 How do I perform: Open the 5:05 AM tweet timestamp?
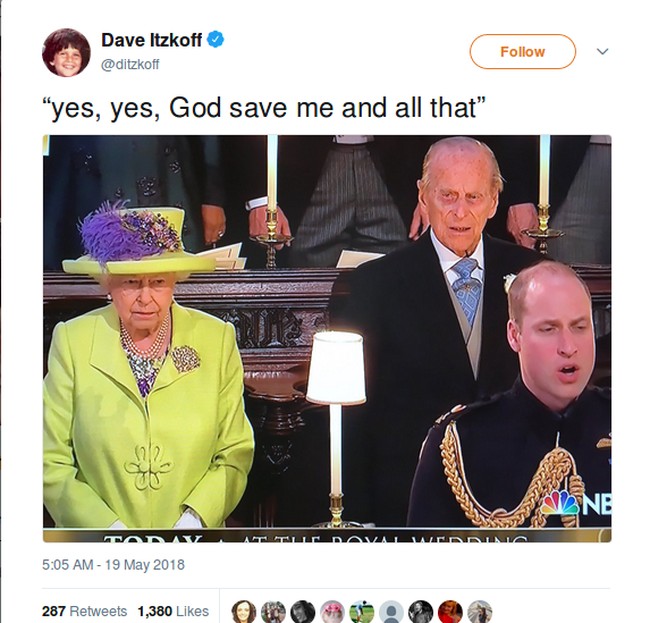click(113, 565)
